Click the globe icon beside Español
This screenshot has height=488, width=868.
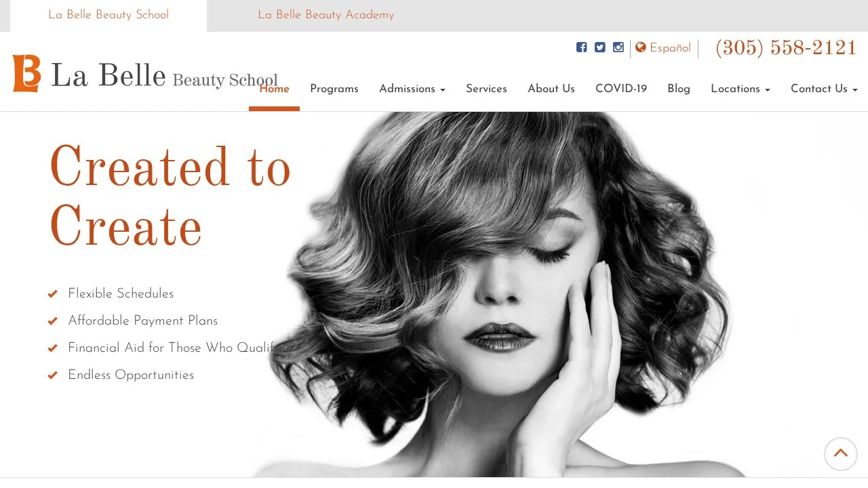(x=641, y=47)
